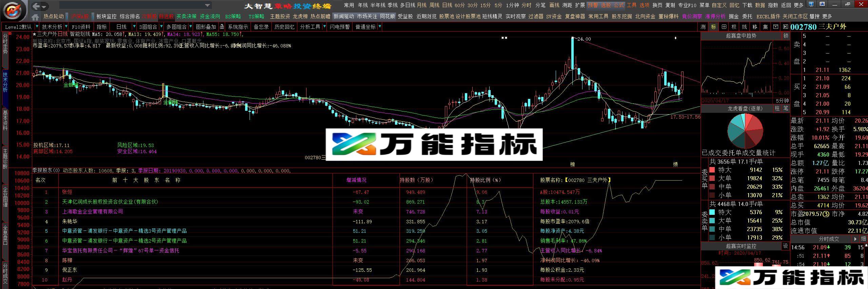Open 历史回忆 playback
868x289 pixels.
284,27
